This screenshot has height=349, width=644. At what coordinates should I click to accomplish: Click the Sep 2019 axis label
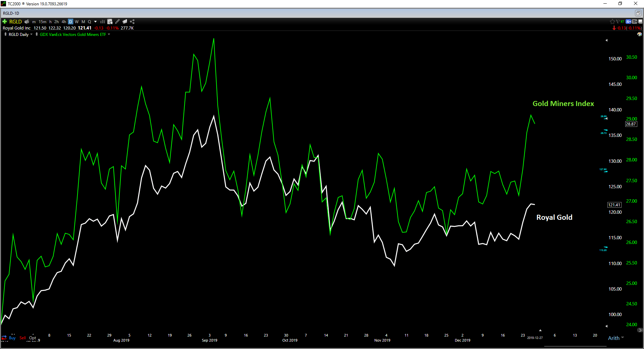[x=210, y=340]
